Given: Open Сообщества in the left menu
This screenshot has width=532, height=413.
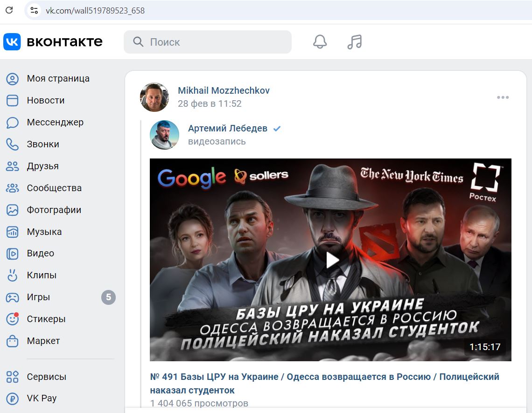Looking at the screenshot, I should [x=54, y=188].
